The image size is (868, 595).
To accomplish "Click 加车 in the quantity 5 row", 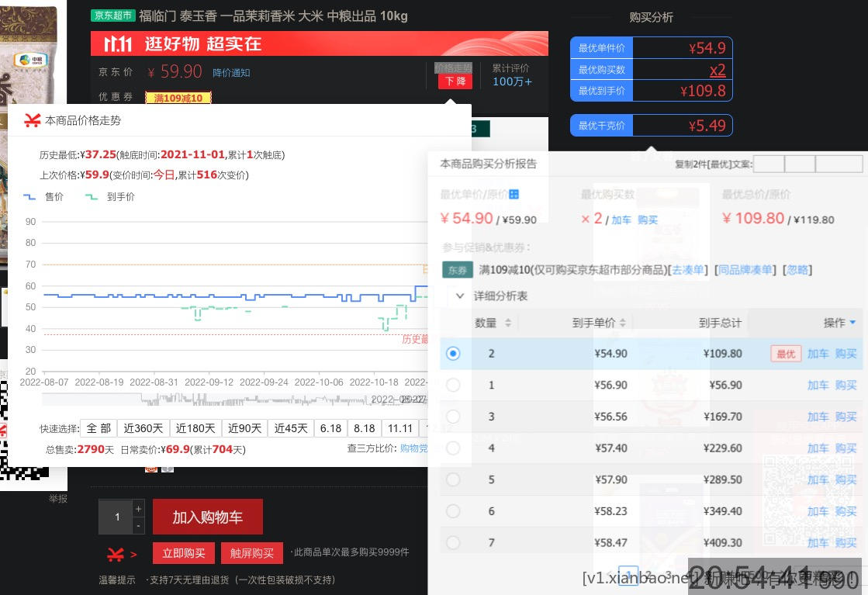I will click(x=818, y=480).
